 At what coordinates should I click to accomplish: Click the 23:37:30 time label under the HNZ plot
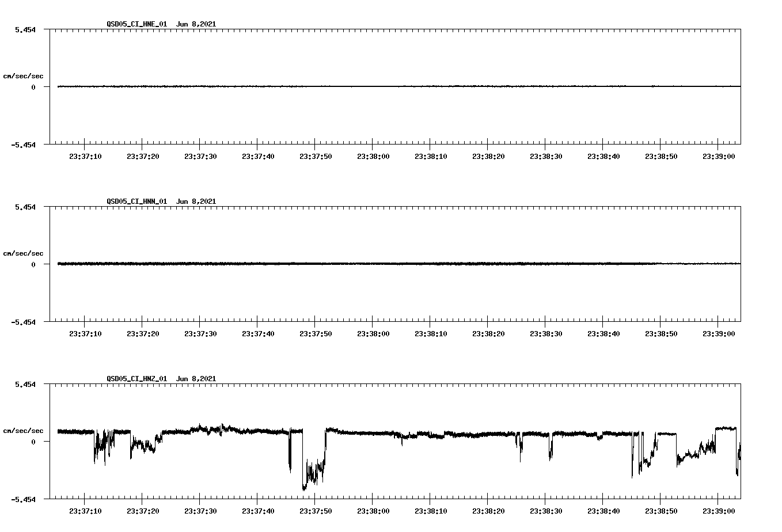pyautogui.click(x=200, y=511)
